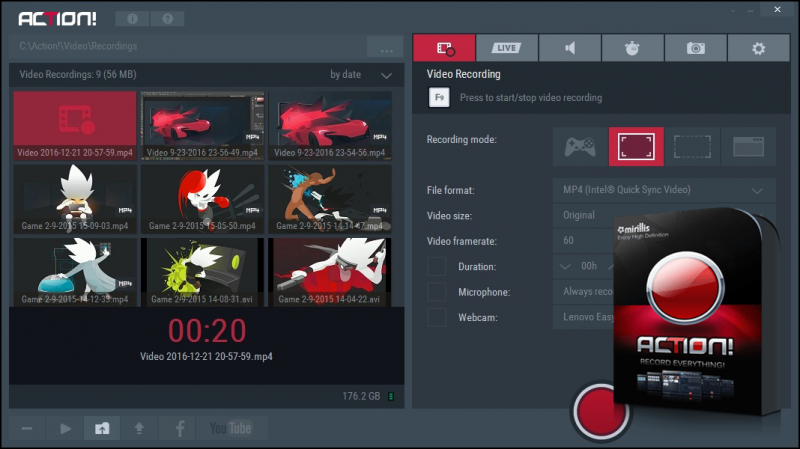Play the selected recording

click(65, 428)
